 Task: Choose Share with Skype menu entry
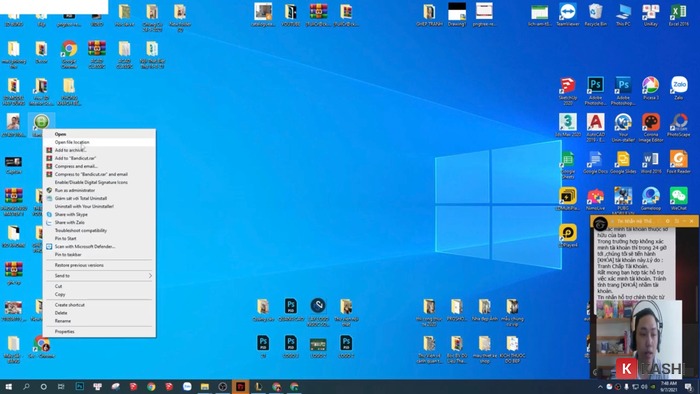pos(71,214)
